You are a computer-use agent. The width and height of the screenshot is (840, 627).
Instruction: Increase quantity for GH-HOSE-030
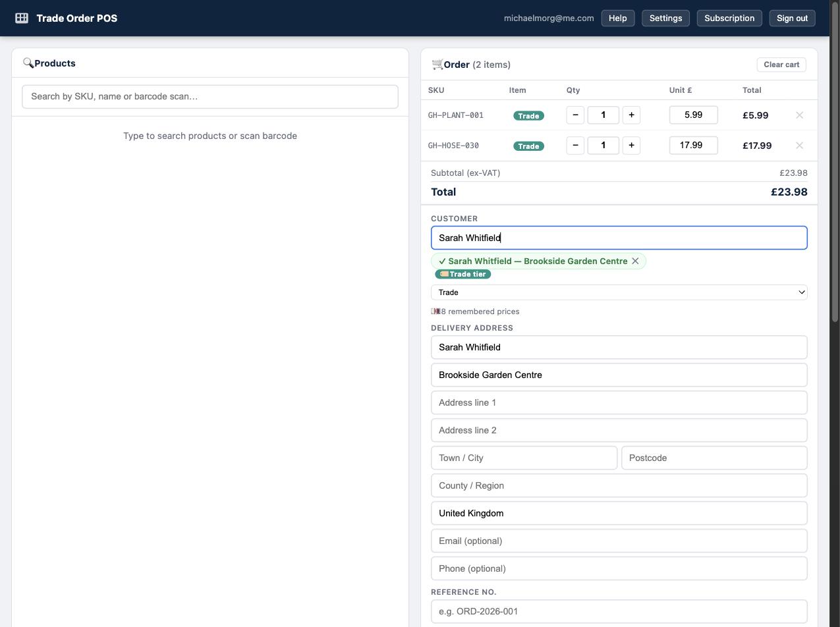click(631, 145)
